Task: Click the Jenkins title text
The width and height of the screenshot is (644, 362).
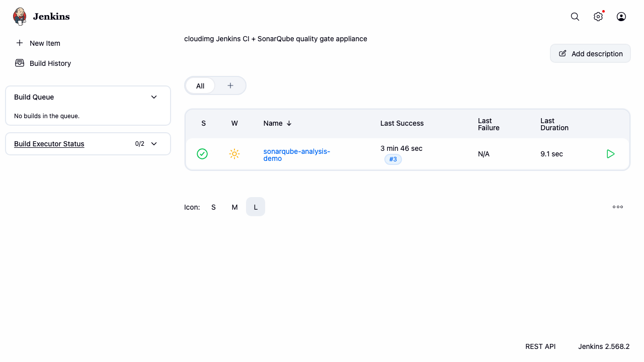Action: click(x=51, y=17)
